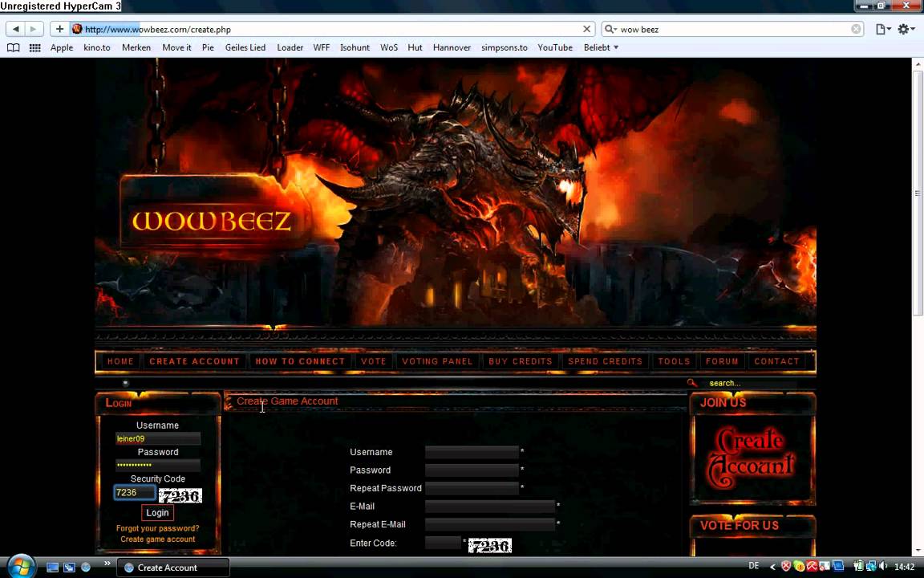Show Top Sites grid icon
924x578 pixels.
tap(34, 48)
